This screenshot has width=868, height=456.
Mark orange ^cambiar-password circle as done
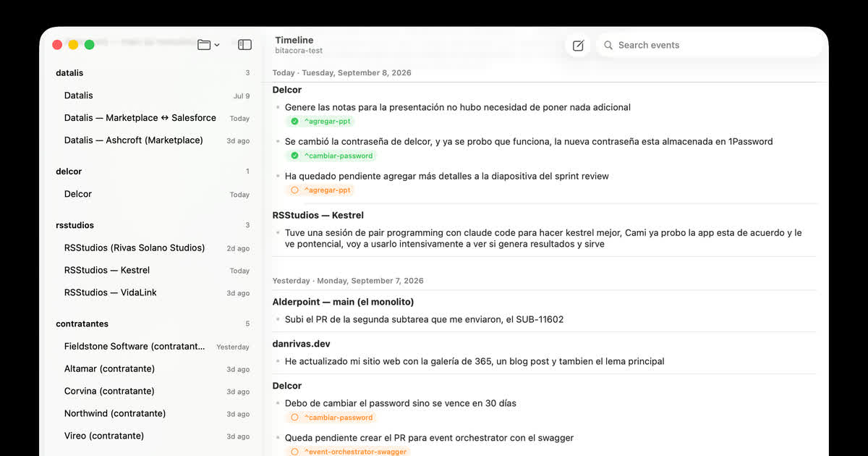(x=294, y=418)
